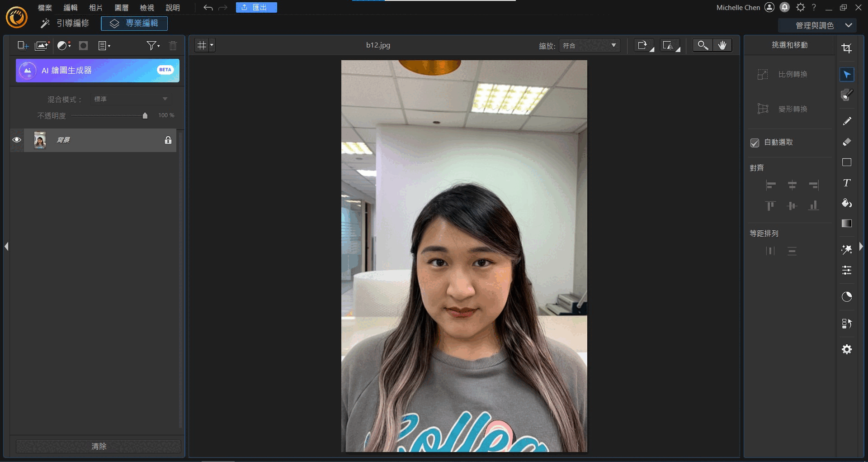
Task: Open the adjustment sliders tool in right toolbar
Action: point(847,270)
